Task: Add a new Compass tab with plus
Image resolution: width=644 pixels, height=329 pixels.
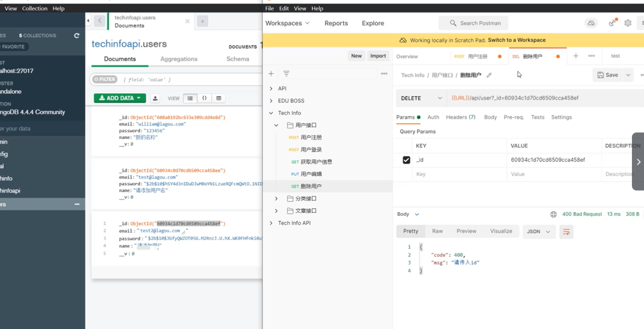Action: [x=202, y=21]
